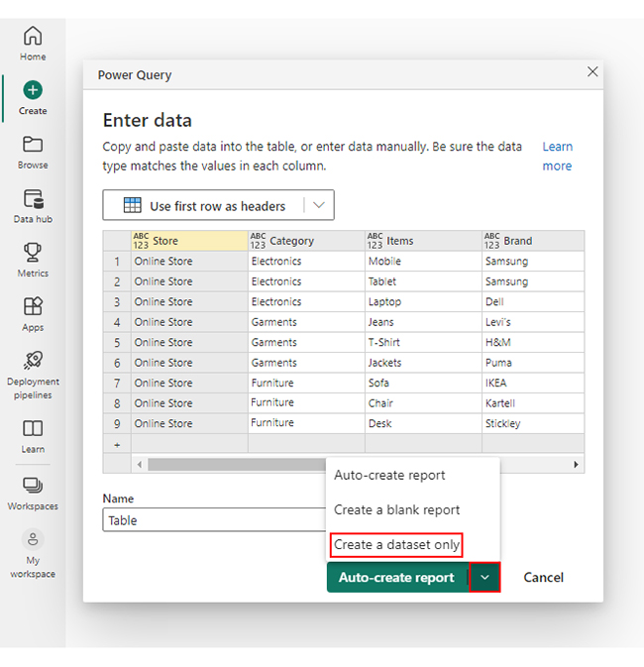
Task: Open the Home icon in sidebar
Action: (33, 37)
